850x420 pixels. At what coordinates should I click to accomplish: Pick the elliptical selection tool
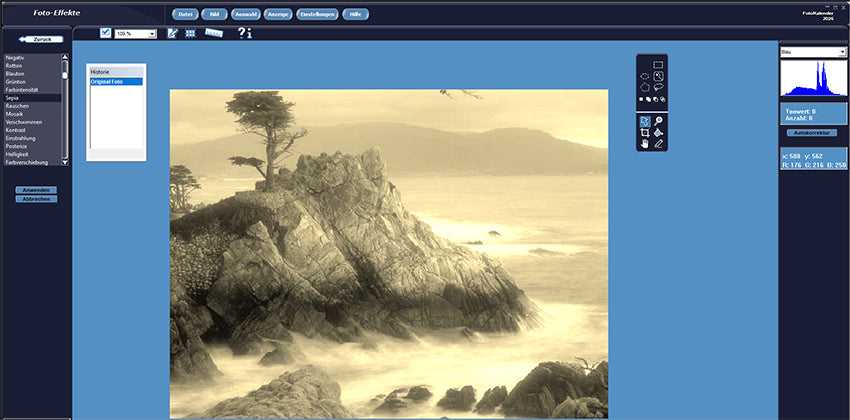644,76
